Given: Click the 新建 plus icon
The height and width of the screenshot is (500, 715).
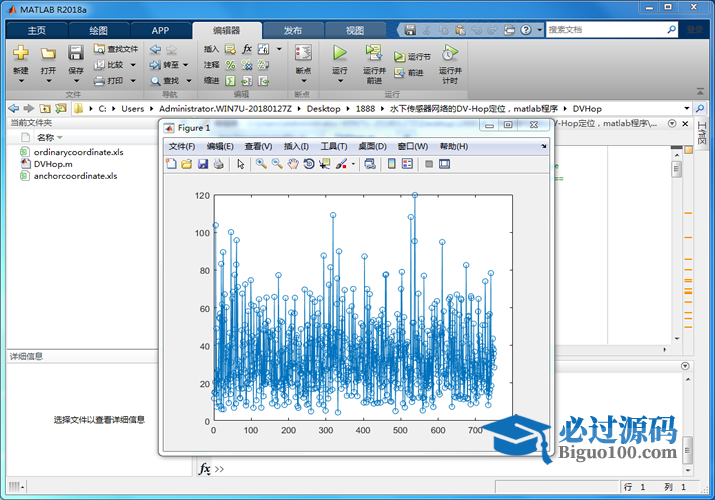Looking at the screenshot, I should pos(21,52).
